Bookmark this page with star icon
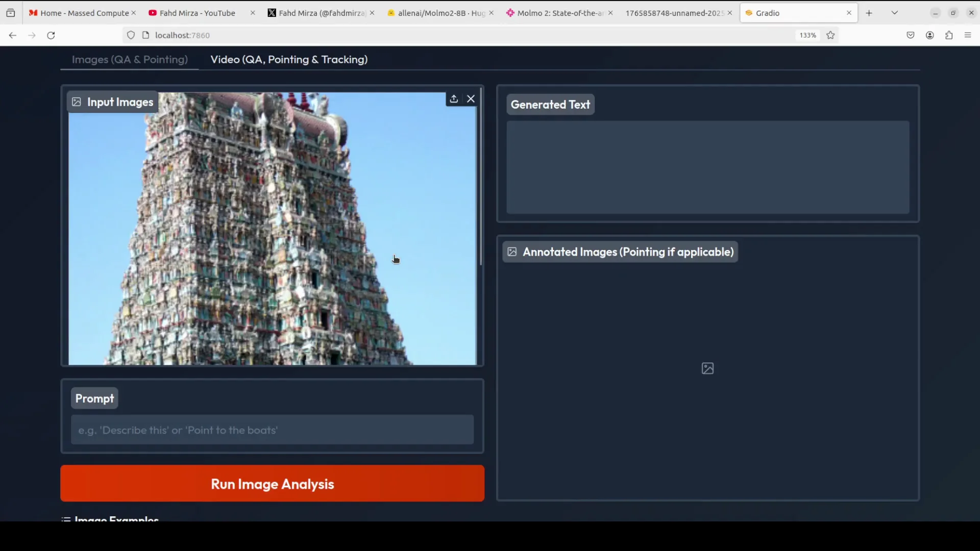 pos(830,35)
